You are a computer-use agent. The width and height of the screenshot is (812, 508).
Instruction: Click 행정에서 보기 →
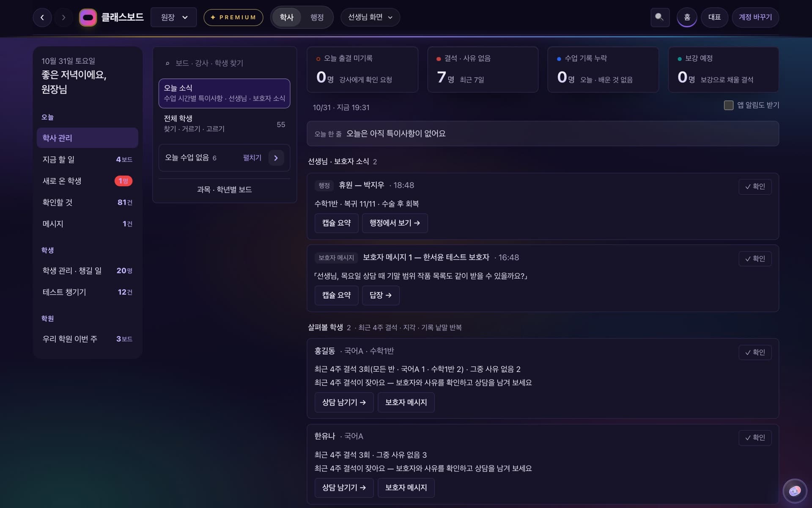395,223
